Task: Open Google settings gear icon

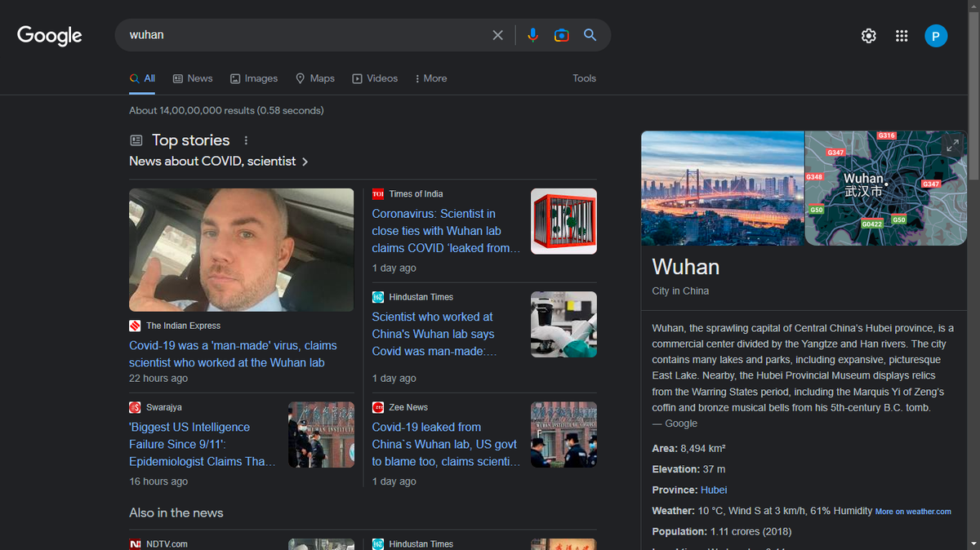Action: (869, 36)
